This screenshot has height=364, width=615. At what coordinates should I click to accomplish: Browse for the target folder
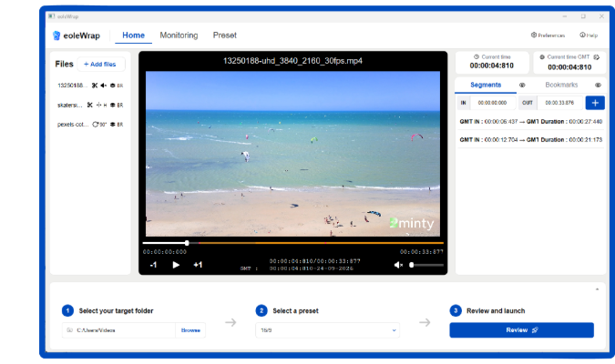(x=190, y=330)
